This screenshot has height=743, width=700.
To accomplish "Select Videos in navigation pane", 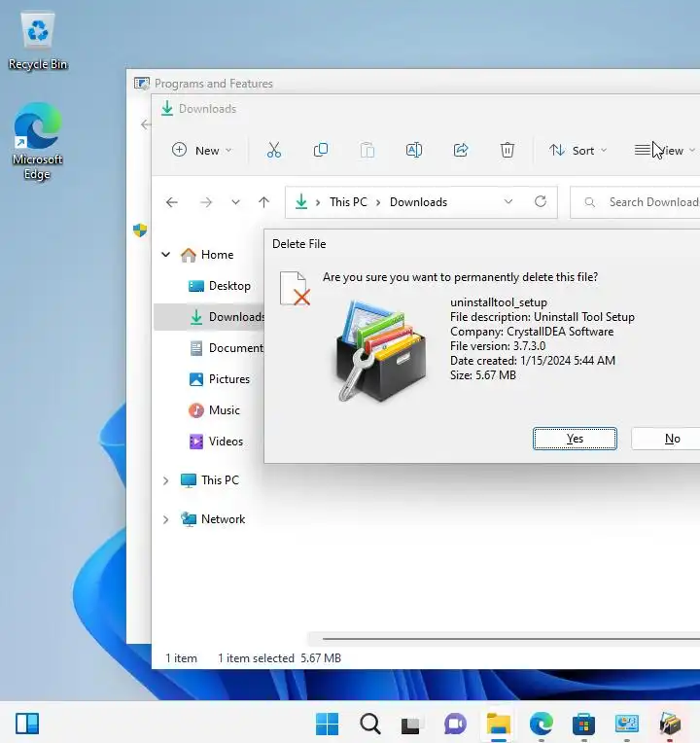I will (x=216, y=442).
